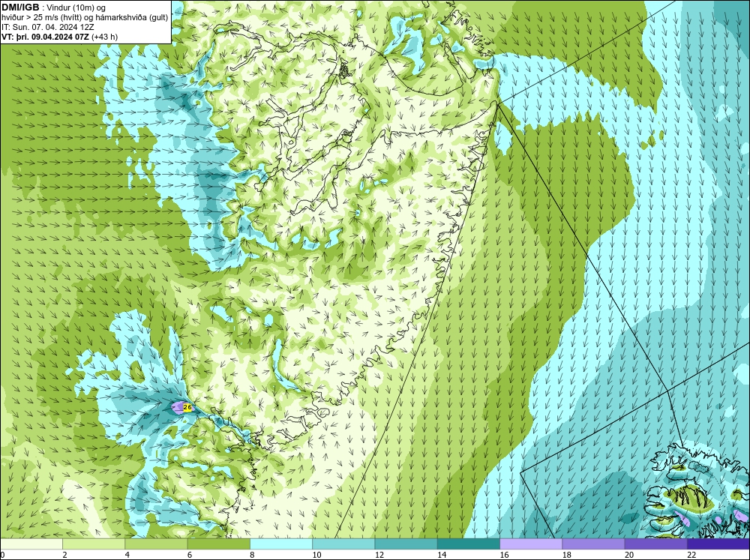Click the legend tick label '0'
The width and height of the screenshot is (750, 560).
tap(2, 555)
